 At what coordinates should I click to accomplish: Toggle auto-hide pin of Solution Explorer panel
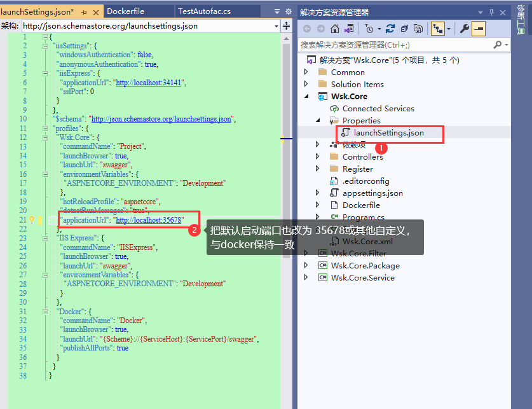(x=491, y=12)
